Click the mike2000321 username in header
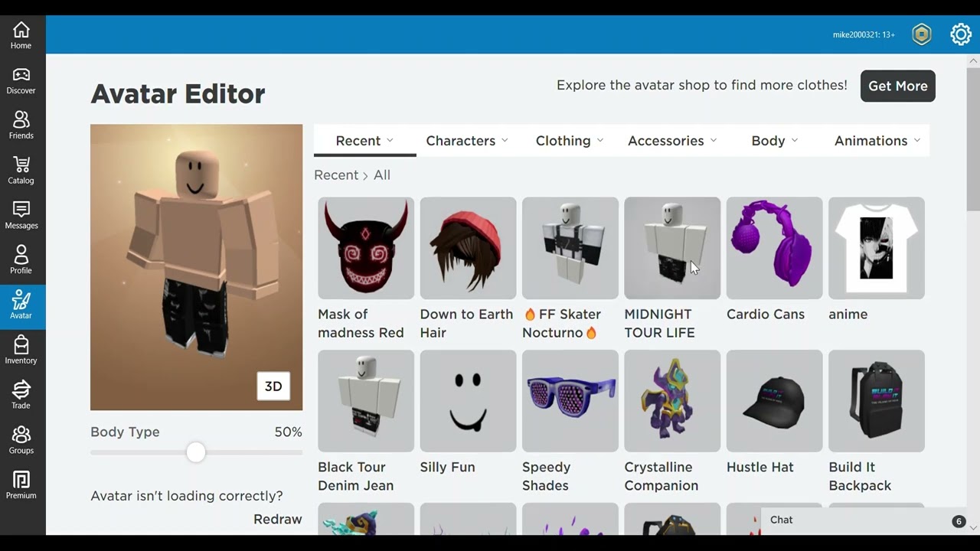The height and width of the screenshot is (551, 980). point(864,34)
